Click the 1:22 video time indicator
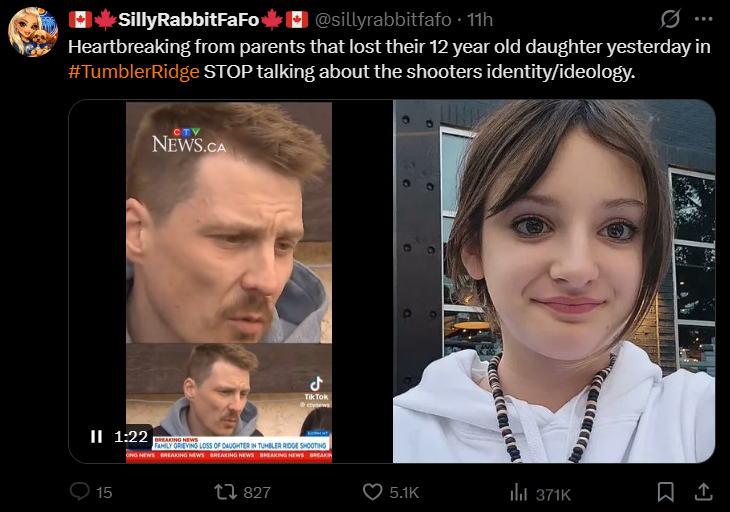The image size is (730, 512). point(131,436)
